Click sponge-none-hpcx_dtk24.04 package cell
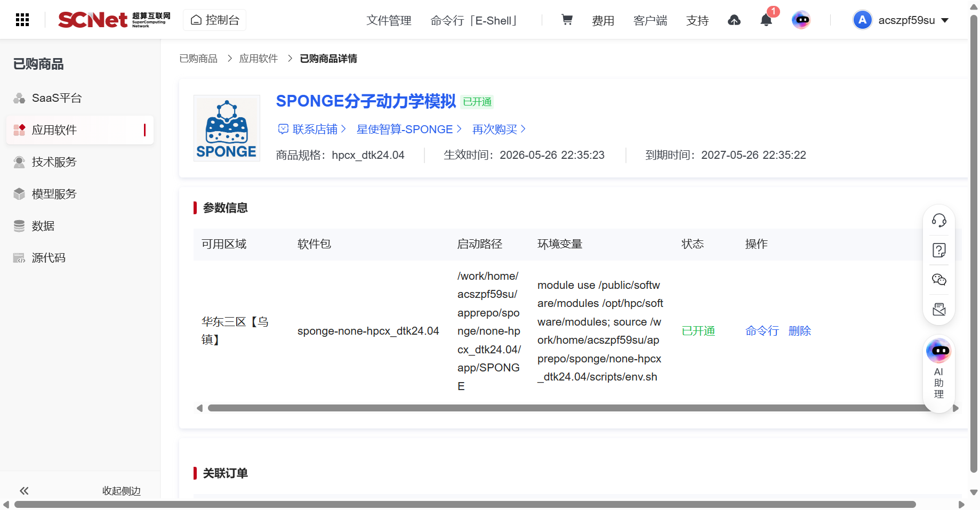980x510 pixels. [x=368, y=331]
